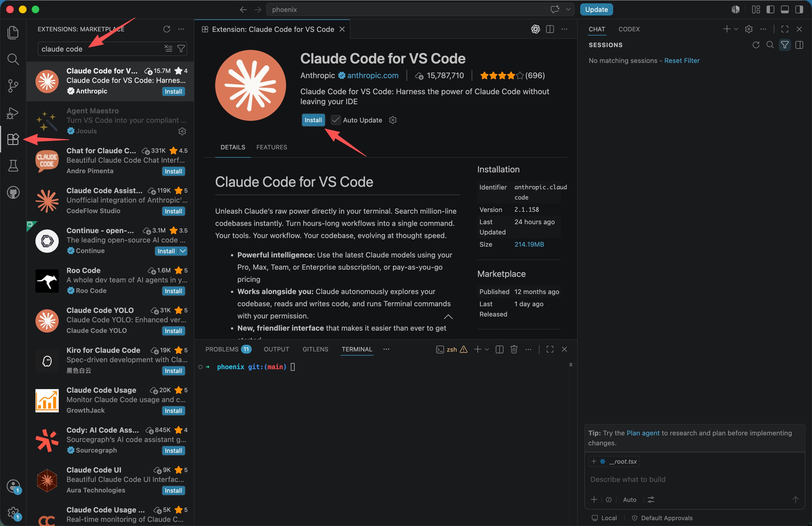
Task: Refresh the chat sessions list
Action: (756, 45)
